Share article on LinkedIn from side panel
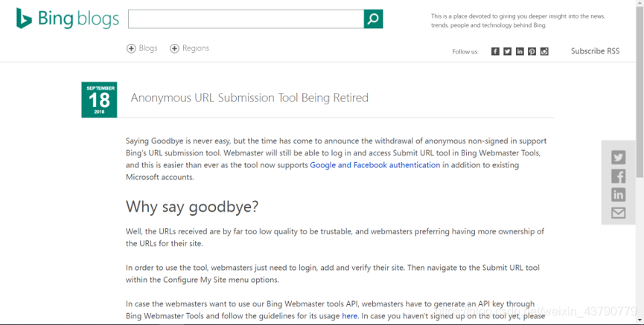The width and height of the screenshot is (644, 325). coord(618,195)
